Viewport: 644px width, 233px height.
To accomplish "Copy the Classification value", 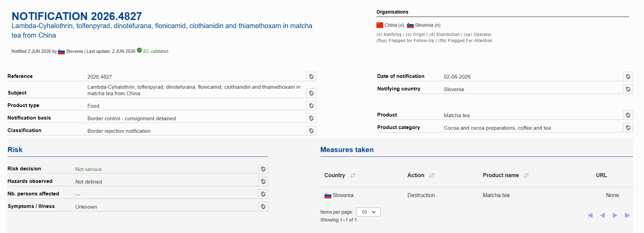I will [311, 131].
